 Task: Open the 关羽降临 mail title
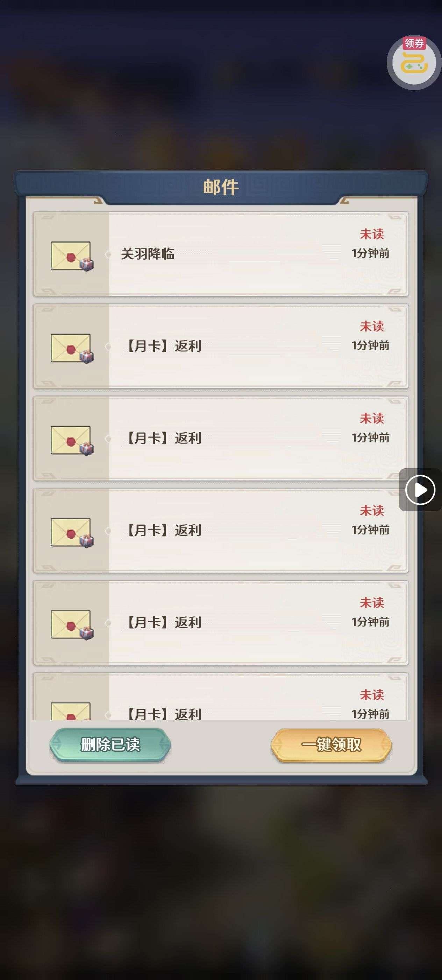point(148,254)
